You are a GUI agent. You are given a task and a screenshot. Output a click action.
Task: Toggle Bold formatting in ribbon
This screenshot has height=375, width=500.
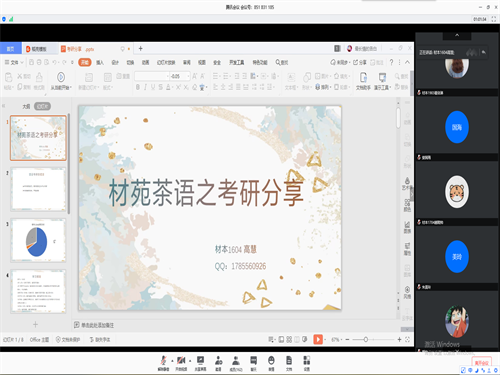point(138,87)
